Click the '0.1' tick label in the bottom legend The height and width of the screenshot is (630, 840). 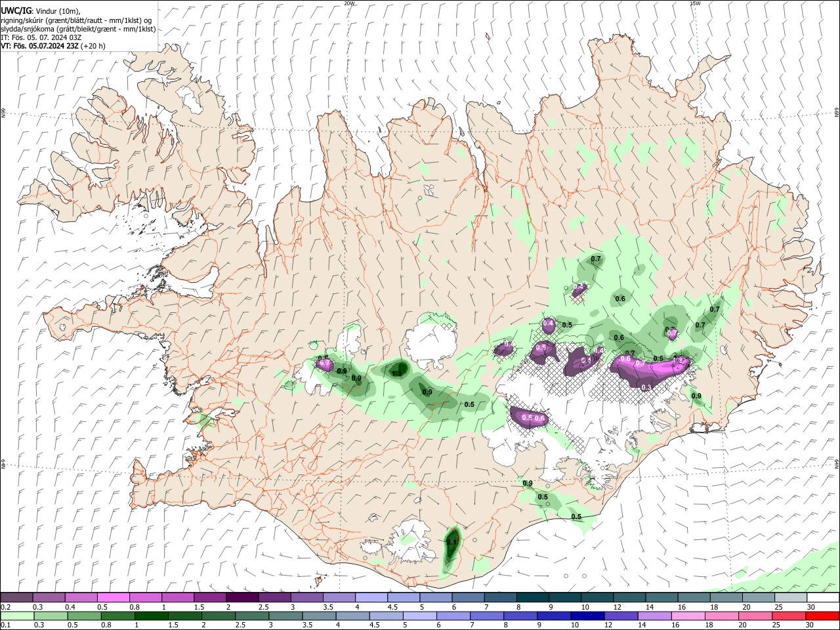(5, 625)
